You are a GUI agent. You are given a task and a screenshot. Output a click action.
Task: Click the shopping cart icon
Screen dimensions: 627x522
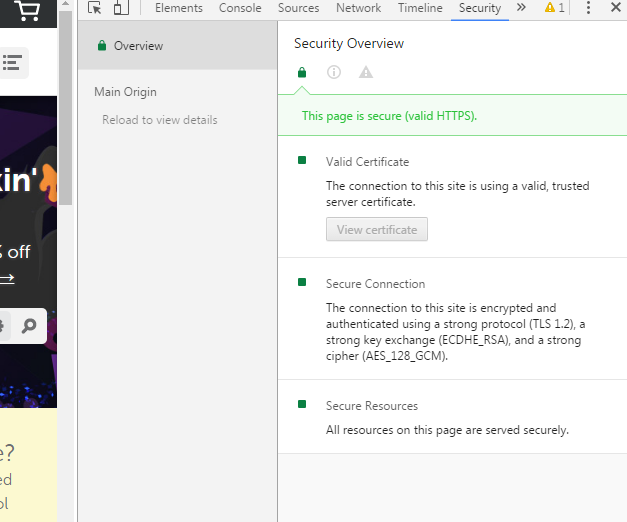click(x=27, y=11)
